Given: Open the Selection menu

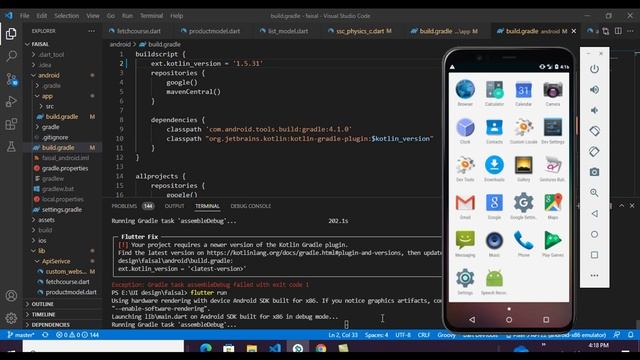Looking at the screenshot, I should (66, 16).
